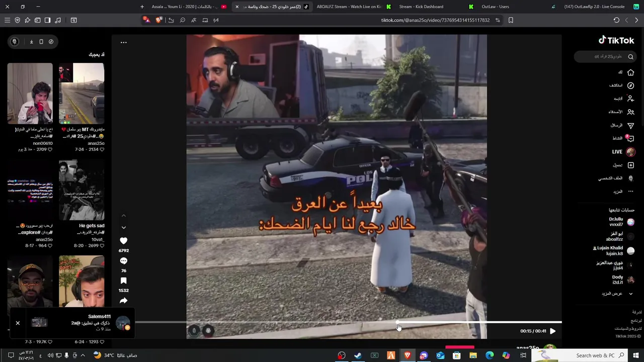Image resolution: width=644 pixels, height=362 pixels.
Task: Open video options three-dot menu
Action: [123, 42]
